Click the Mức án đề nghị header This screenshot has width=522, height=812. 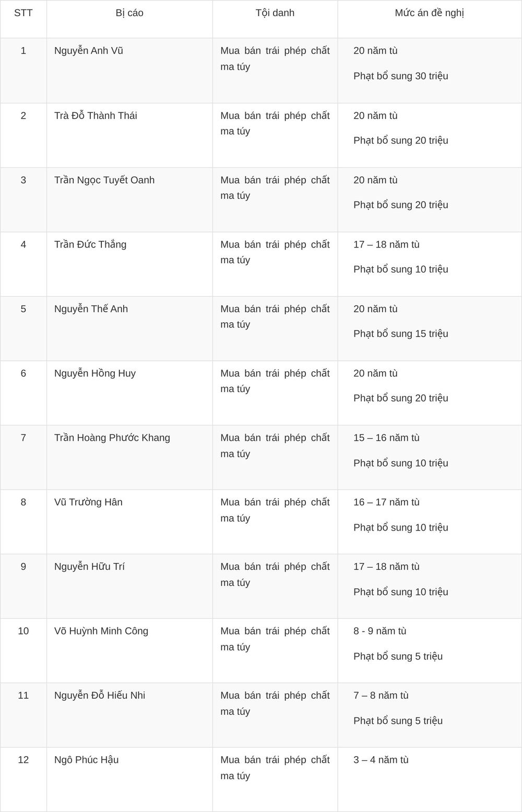point(430,13)
